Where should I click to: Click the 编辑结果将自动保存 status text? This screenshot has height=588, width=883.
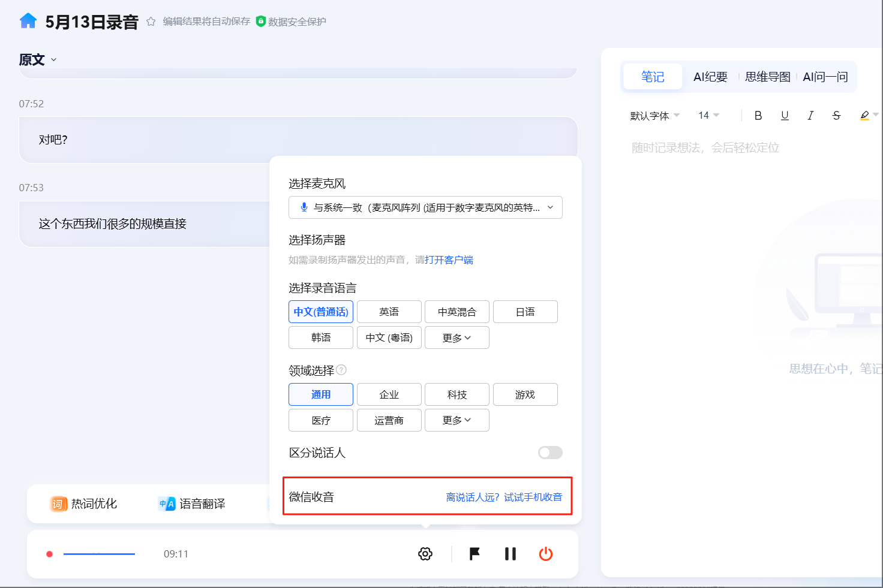tap(206, 22)
